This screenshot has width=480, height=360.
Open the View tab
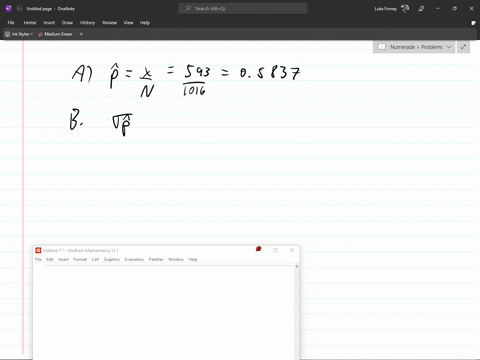(128, 23)
